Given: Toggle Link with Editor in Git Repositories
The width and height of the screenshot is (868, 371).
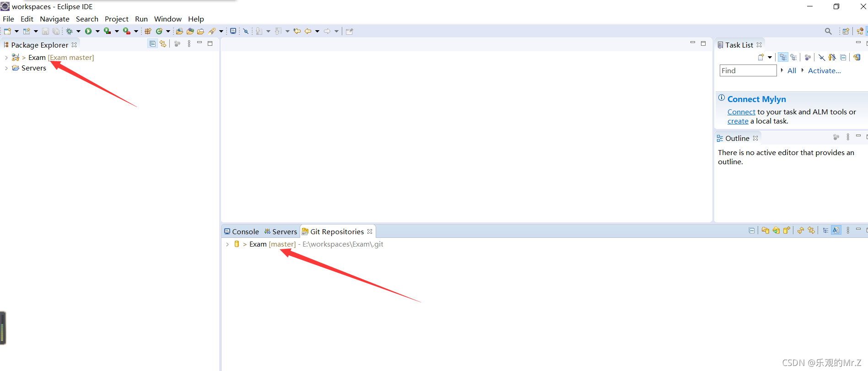Looking at the screenshot, I should click(811, 230).
